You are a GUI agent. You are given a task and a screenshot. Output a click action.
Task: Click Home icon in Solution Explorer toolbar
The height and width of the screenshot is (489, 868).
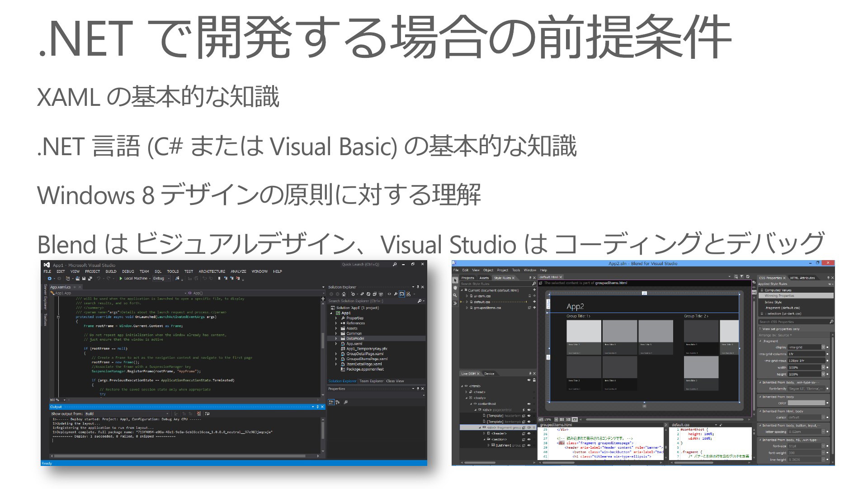344,294
